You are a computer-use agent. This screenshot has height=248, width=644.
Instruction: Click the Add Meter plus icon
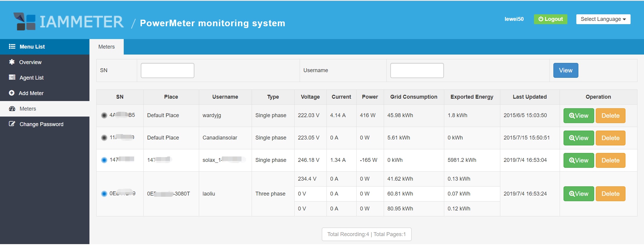[x=12, y=93]
